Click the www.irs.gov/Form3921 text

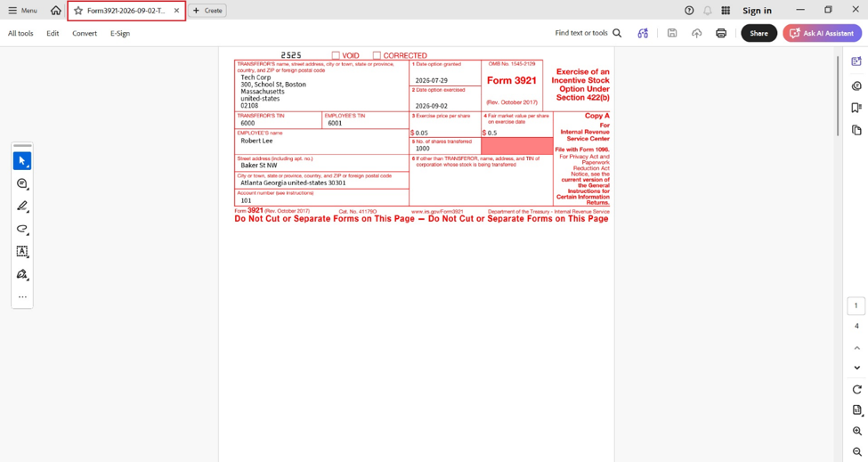click(x=437, y=211)
